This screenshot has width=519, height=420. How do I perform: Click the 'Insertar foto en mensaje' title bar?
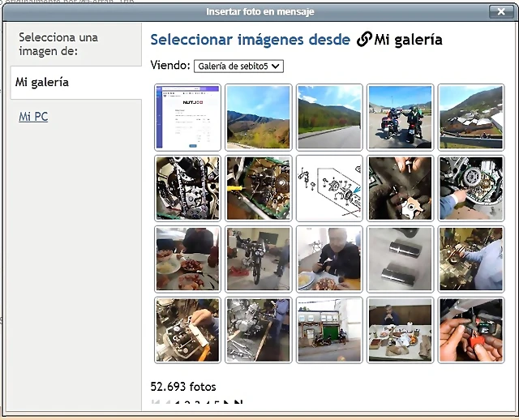[259, 12]
